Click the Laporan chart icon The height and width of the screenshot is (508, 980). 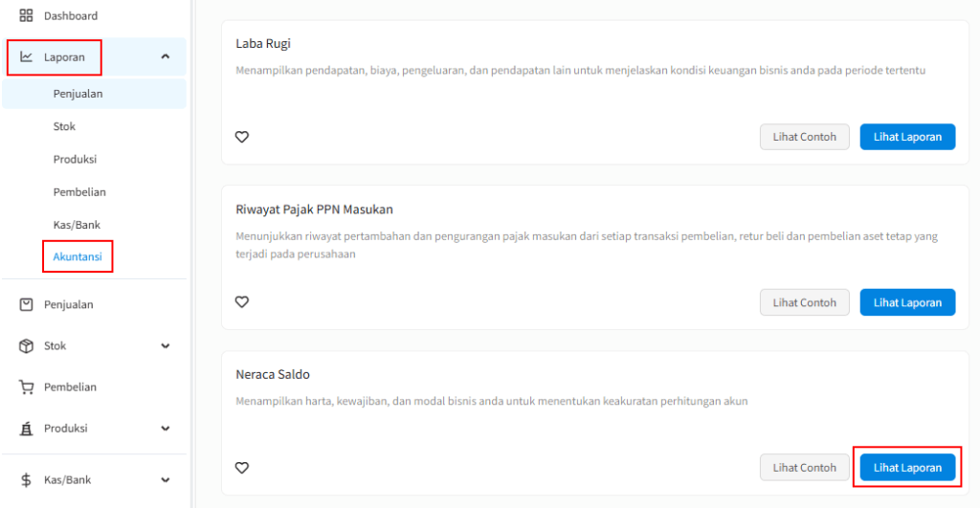click(x=26, y=57)
